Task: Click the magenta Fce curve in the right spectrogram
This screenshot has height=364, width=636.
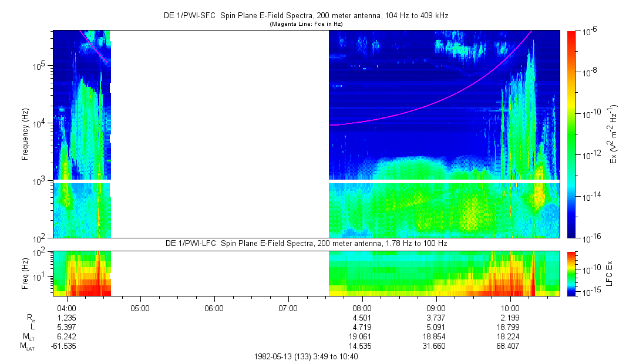Action: [x=446, y=97]
